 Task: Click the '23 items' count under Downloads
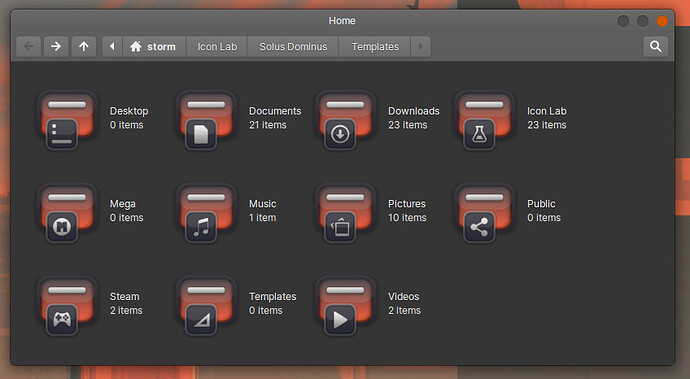[407, 125]
